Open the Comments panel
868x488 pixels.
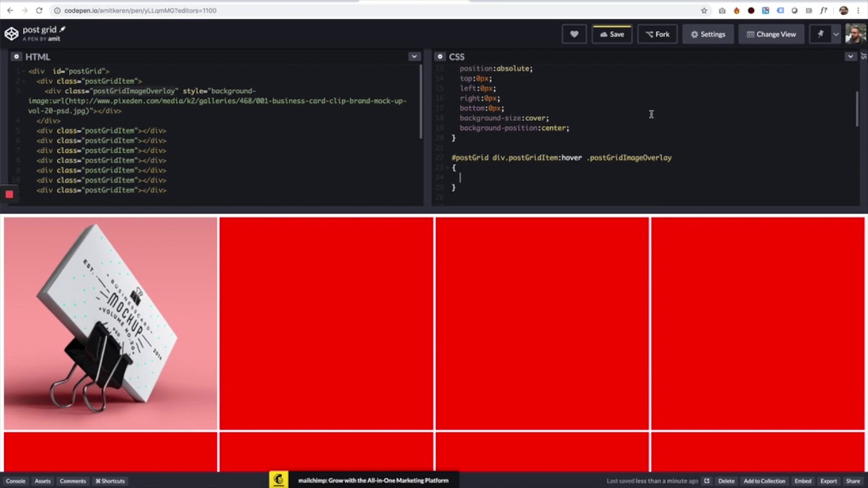pyautogui.click(x=73, y=481)
